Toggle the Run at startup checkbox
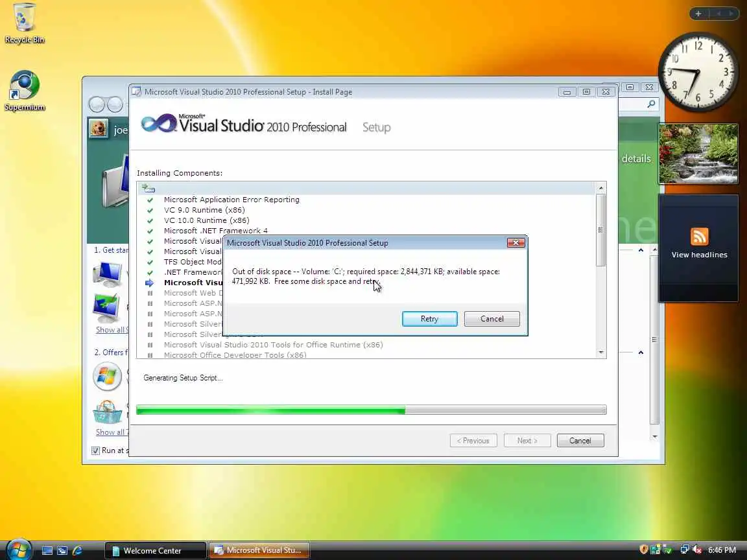The image size is (747, 560). coord(95,450)
